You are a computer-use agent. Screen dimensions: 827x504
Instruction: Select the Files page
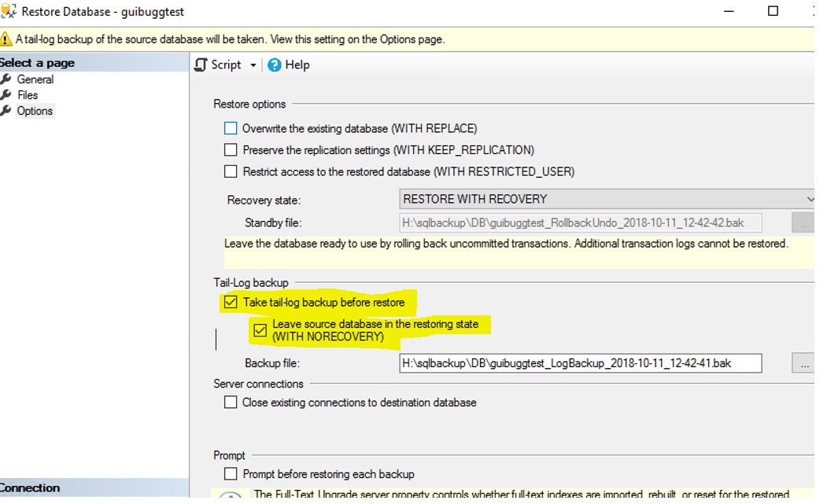point(28,95)
